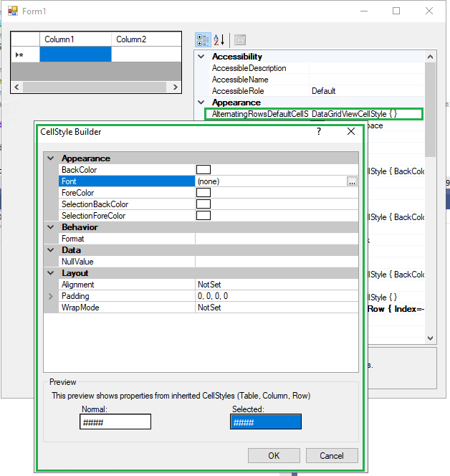
Task: Select the BackColor property label
Action: tap(80, 170)
